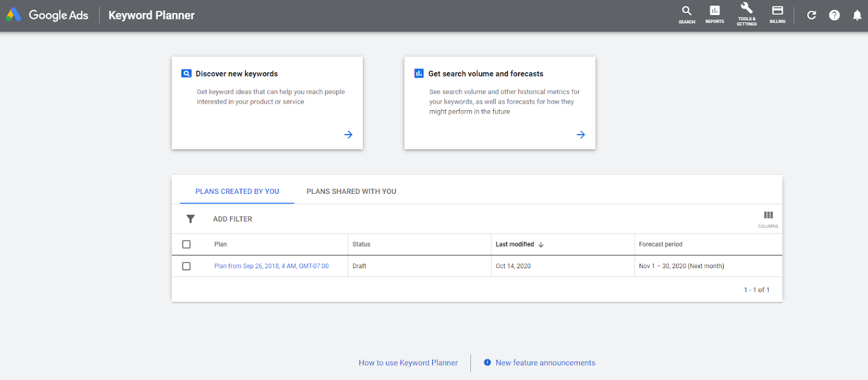This screenshot has width=868, height=380.
Task: Open the How to use Keyword Planner link
Action: tap(408, 363)
